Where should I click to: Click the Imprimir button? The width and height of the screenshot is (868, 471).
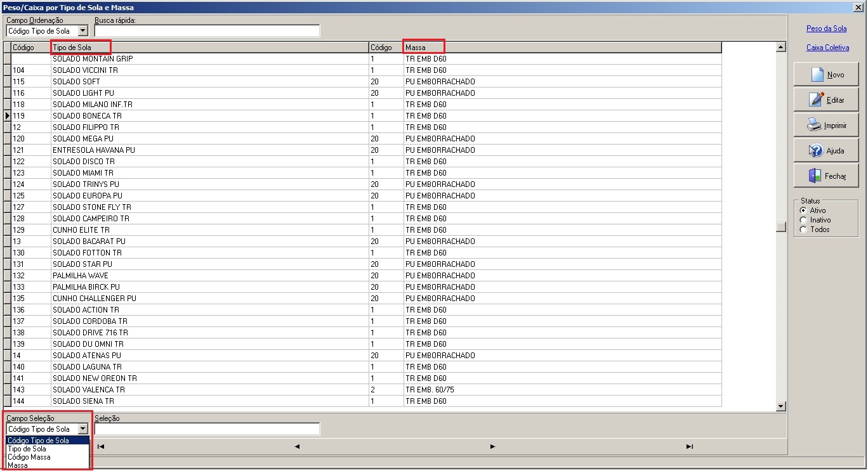(825, 126)
